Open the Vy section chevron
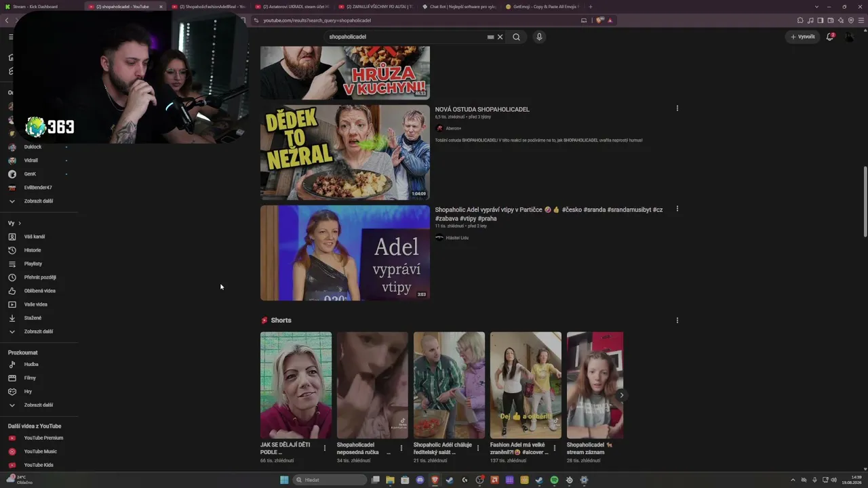 click(20, 223)
